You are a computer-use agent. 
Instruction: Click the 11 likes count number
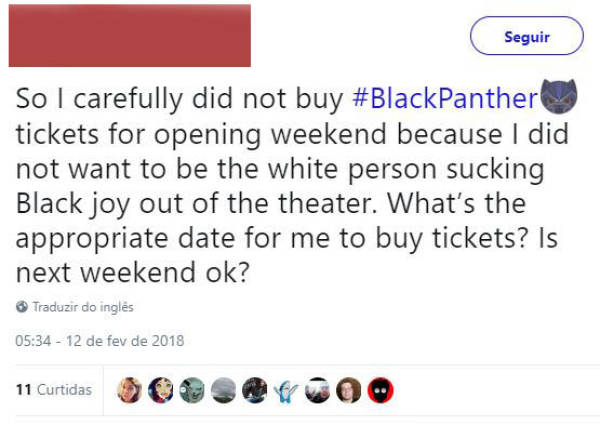[x=24, y=389]
